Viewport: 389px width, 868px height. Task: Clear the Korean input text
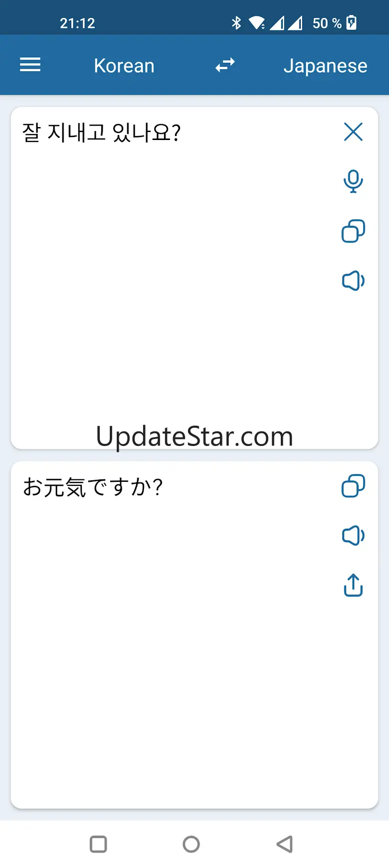point(353,132)
